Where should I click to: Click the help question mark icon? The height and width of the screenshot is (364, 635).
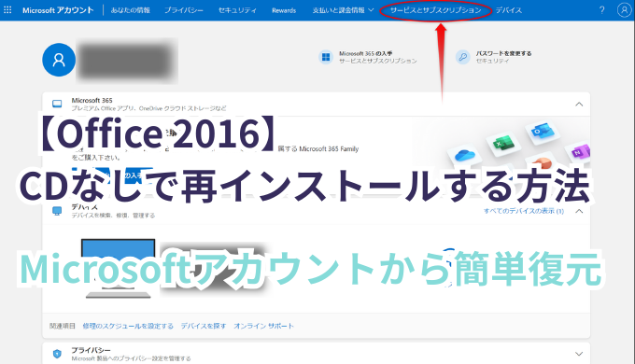[x=601, y=10]
